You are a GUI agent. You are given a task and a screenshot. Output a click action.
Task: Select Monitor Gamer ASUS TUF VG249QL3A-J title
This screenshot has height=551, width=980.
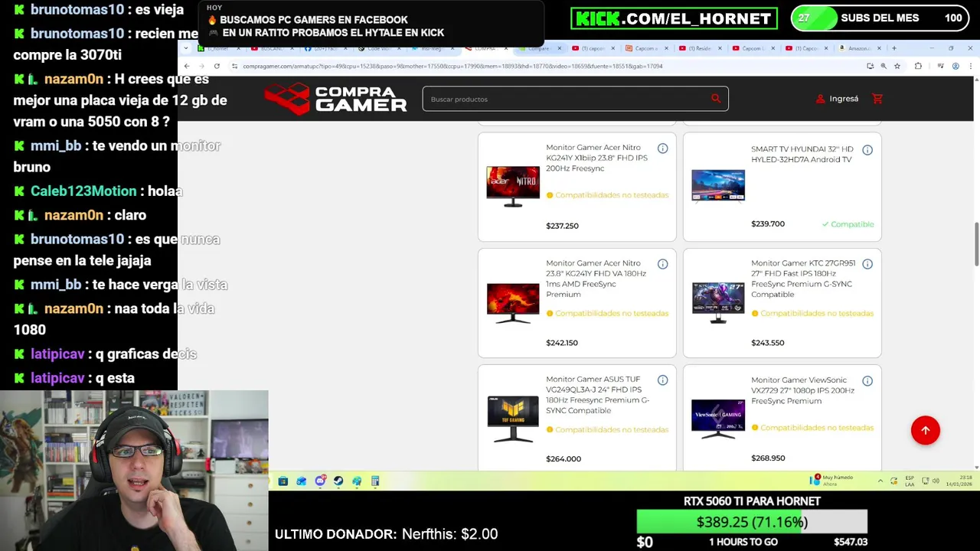click(x=598, y=395)
